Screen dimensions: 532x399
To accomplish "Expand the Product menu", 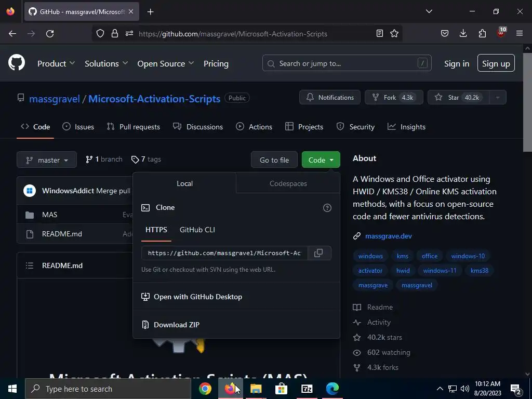I will (56, 63).
